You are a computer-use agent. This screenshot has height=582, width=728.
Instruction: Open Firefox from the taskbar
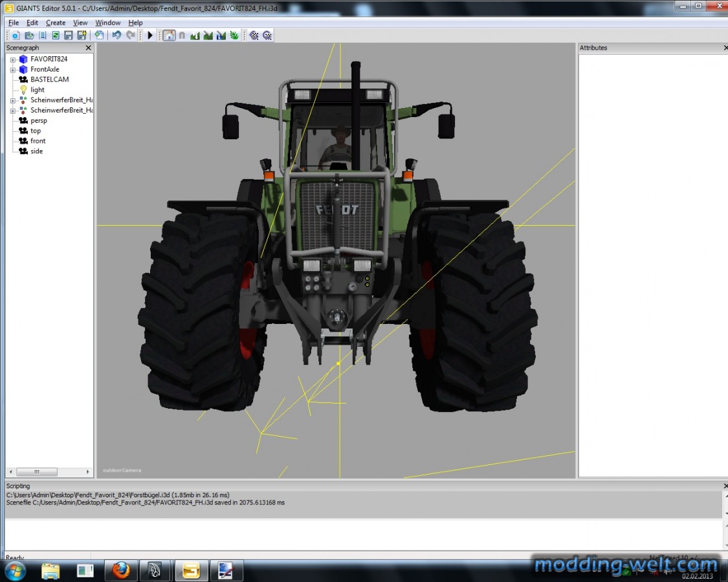pyautogui.click(x=121, y=570)
